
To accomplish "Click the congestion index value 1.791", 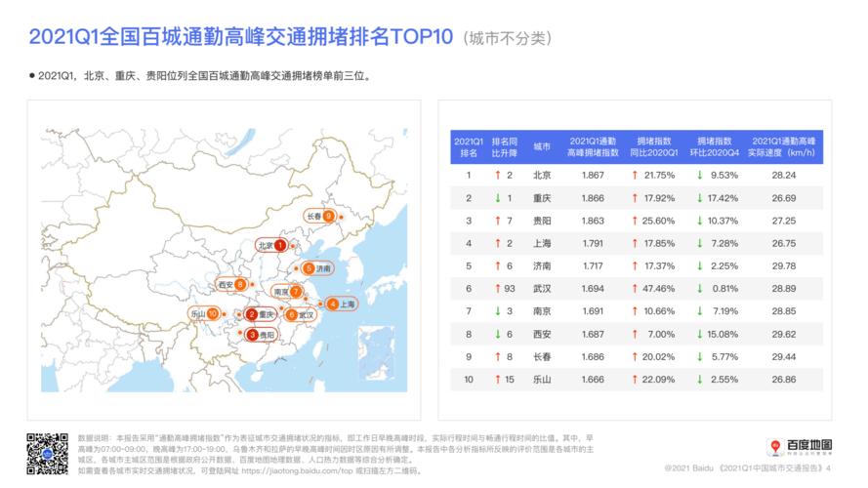I will pyautogui.click(x=593, y=243).
